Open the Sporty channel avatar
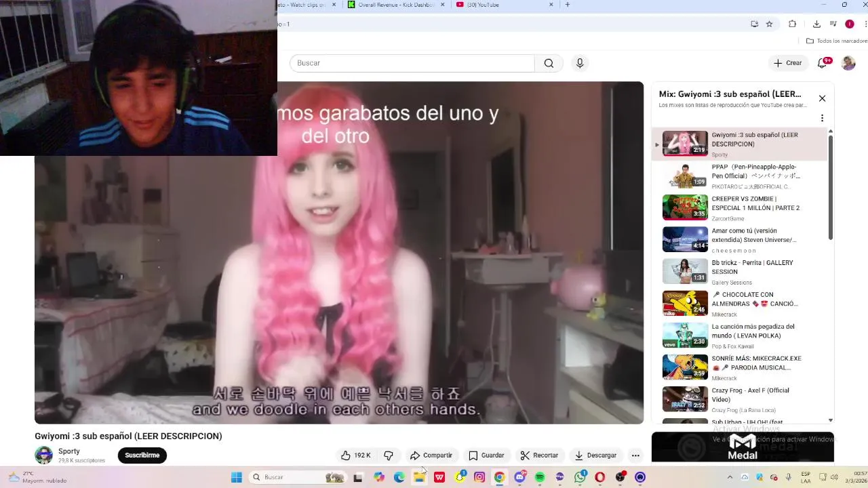This screenshot has height=488, width=868. (x=43, y=455)
